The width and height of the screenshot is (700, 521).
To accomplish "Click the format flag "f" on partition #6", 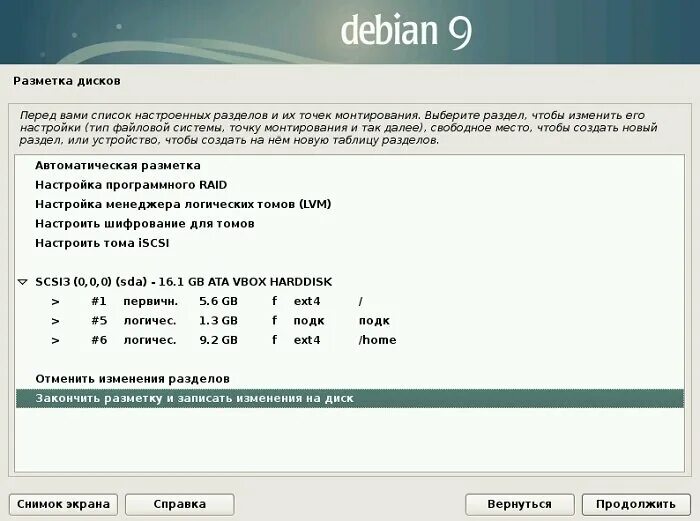I will [x=274, y=340].
